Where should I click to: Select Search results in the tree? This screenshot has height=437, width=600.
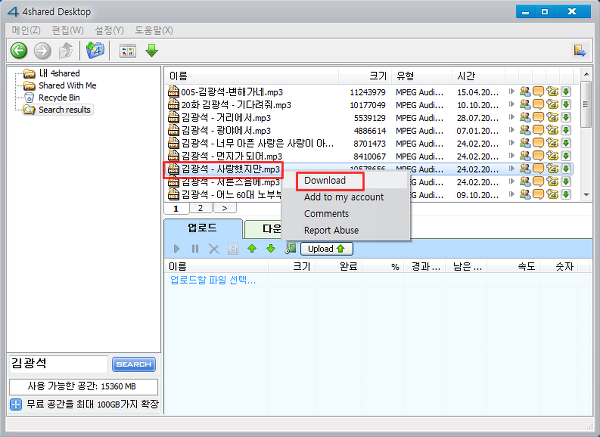click(x=64, y=110)
